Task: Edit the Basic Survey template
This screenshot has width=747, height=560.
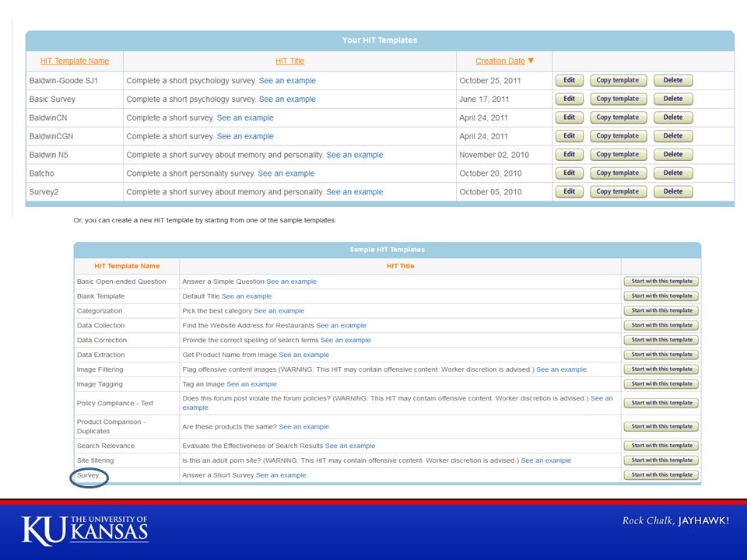Action: 570,99
